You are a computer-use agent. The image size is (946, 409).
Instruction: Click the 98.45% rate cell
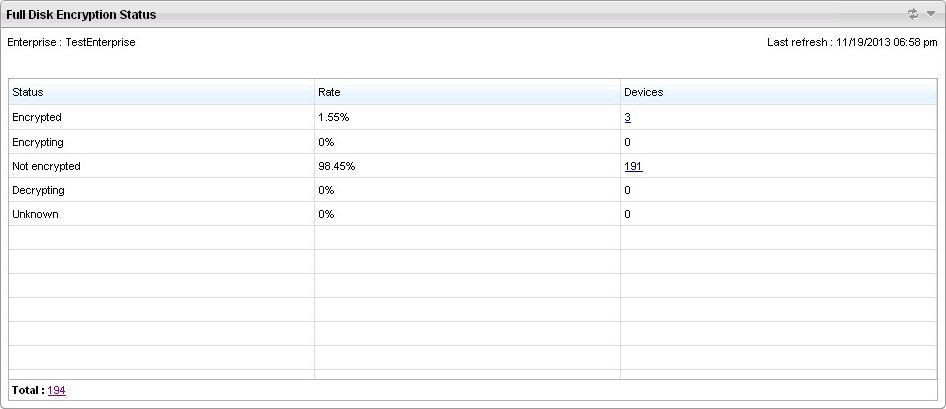click(336, 166)
